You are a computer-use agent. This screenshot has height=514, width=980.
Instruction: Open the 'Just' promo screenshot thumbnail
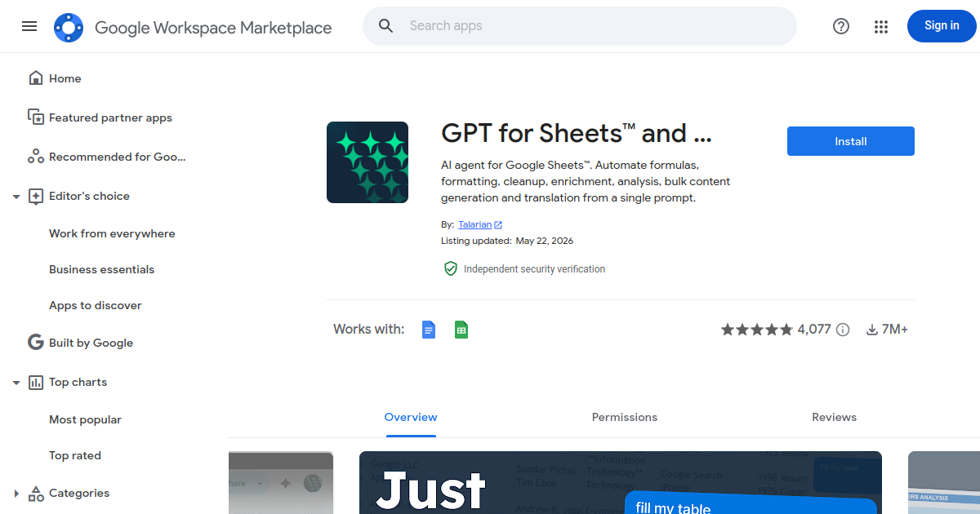point(621,482)
